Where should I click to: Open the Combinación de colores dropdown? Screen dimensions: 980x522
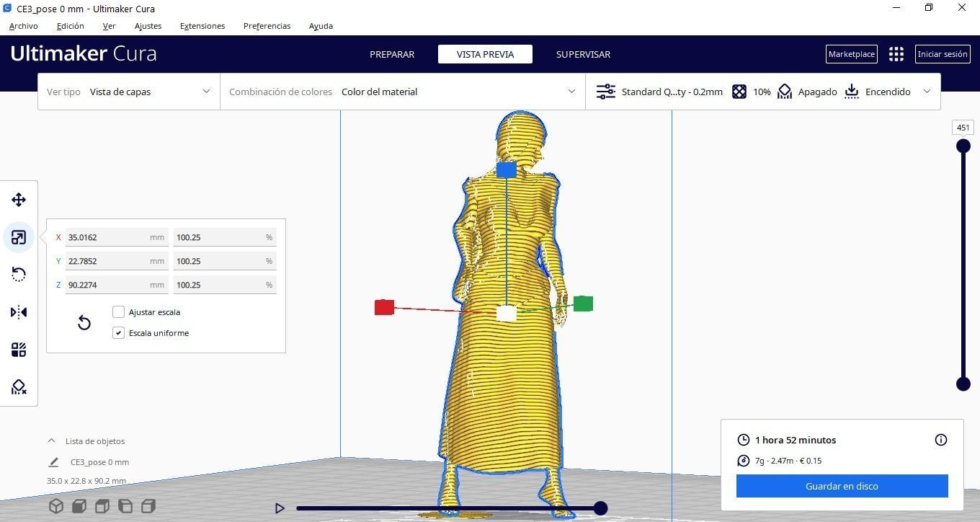click(403, 92)
